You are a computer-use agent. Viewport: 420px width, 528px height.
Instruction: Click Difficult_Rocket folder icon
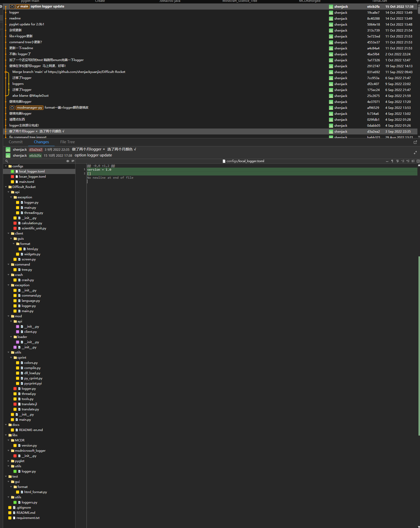point(10,187)
